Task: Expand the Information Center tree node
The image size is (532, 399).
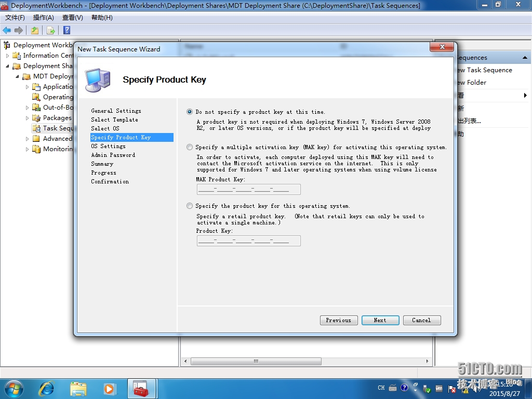Action: pos(7,55)
